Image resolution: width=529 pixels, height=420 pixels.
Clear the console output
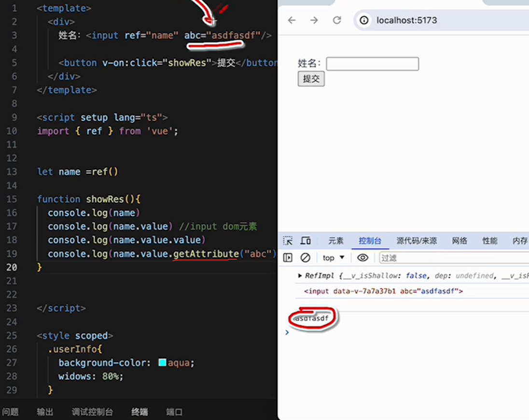point(306,258)
